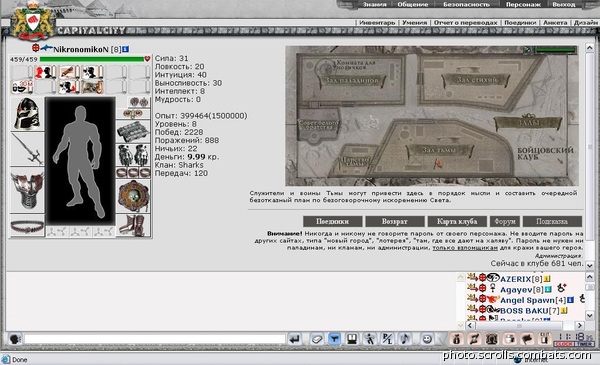Screen dimensions: 600x365
Task: Toggle the P/L chat mode icon
Action: [387, 339]
